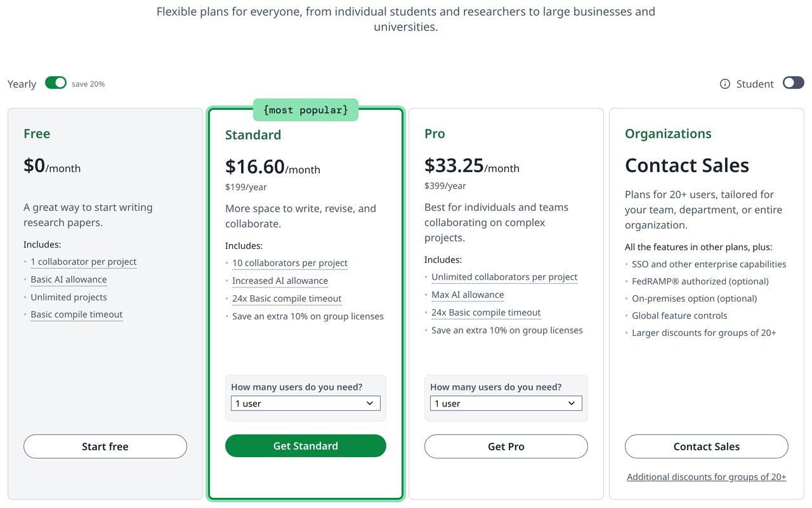Open Pro plan users dropdown
Screen dimensions: 812x508
pyautogui.click(x=506, y=403)
